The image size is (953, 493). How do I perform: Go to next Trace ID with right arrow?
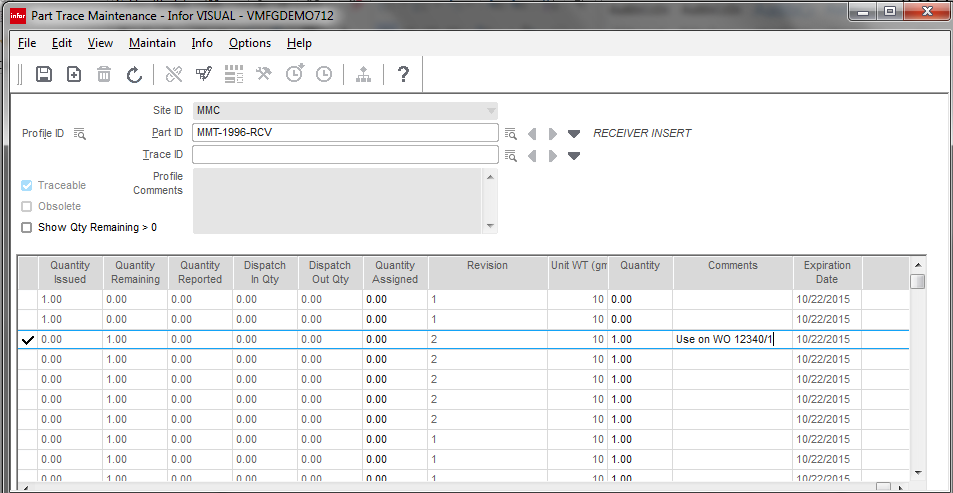click(552, 156)
